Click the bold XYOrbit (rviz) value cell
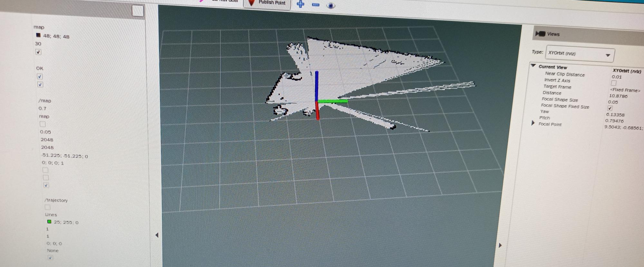This screenshot has width=644, height=267. (627, 71)
